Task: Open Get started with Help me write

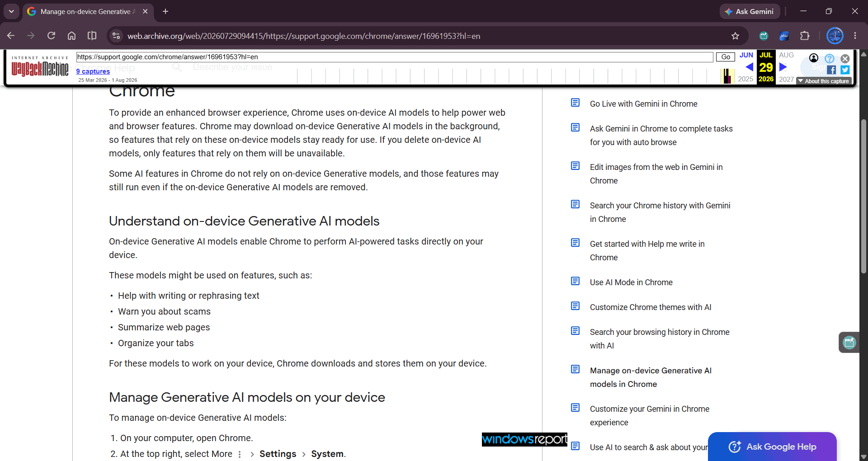Action: click(x=647, y=251)
